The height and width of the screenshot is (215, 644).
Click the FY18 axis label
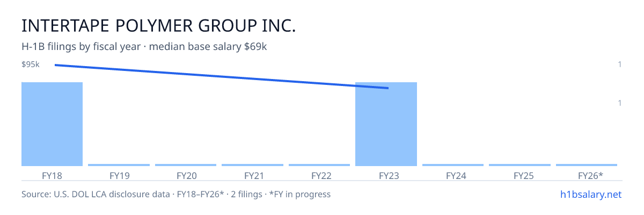coord(52,175)
